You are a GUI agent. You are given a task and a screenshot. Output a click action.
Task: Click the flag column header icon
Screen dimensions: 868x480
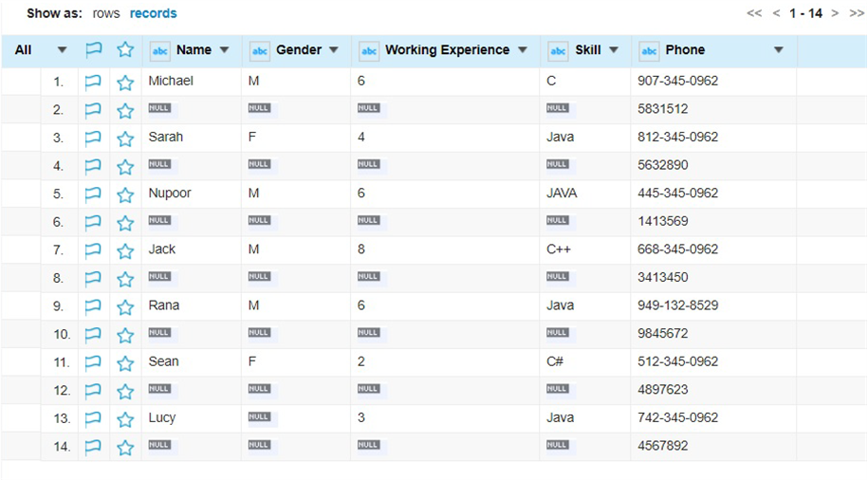(93, 50)
